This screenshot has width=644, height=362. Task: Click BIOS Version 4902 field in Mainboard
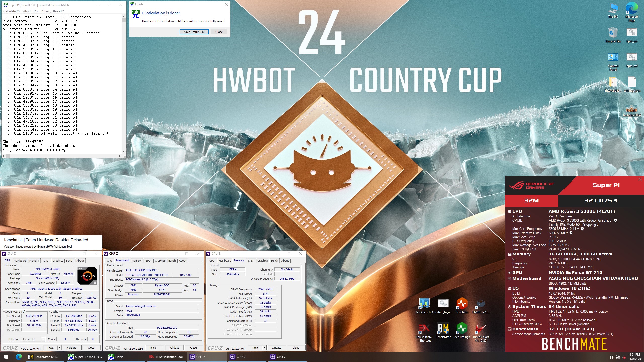pos(162,311)
